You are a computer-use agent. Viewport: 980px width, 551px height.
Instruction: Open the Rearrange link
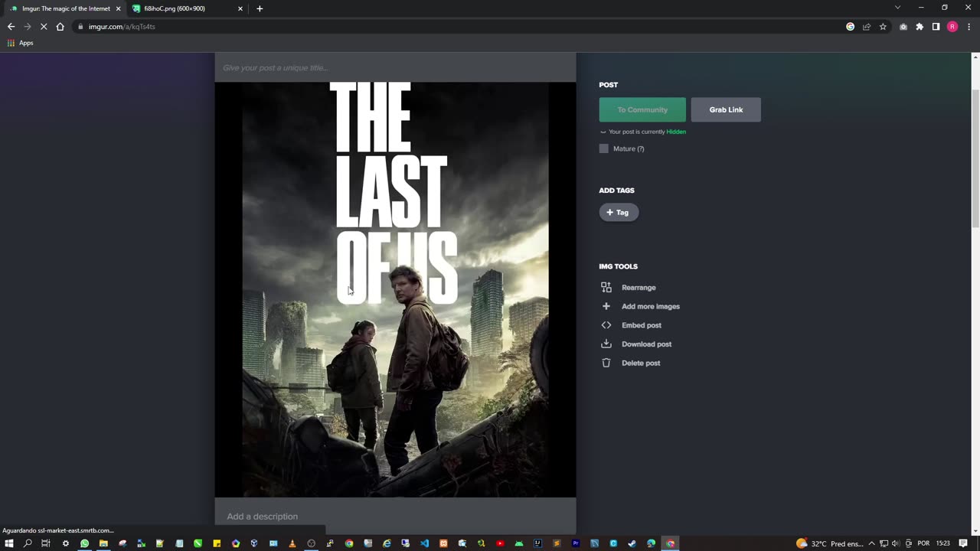pos(639,288)
